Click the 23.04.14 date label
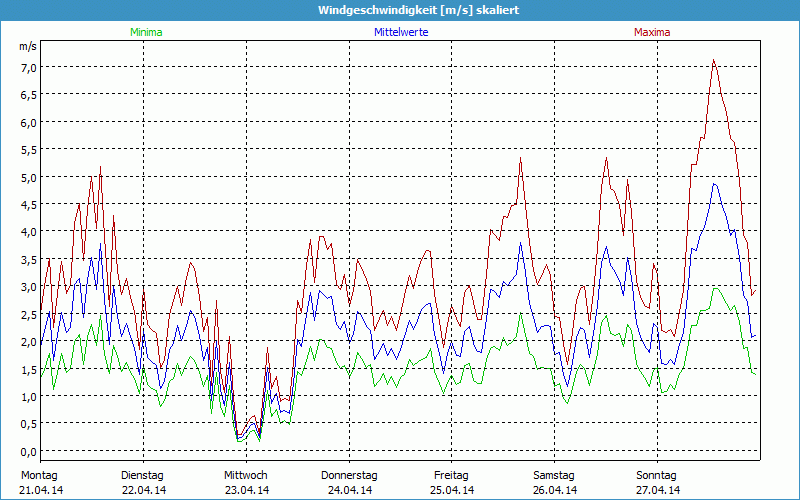Image resolution: width=800 pixels, height=500 pixels. (x=247, y=490)
